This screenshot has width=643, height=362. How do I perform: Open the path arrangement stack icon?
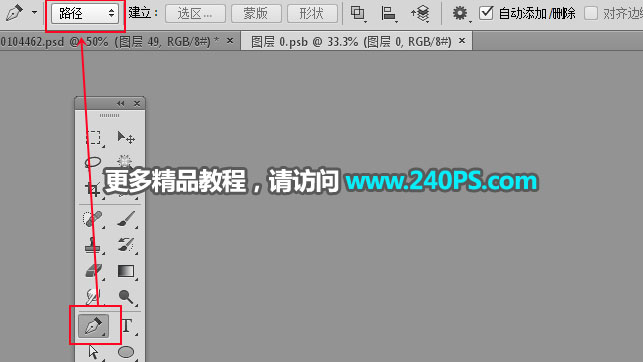[420, 13]
